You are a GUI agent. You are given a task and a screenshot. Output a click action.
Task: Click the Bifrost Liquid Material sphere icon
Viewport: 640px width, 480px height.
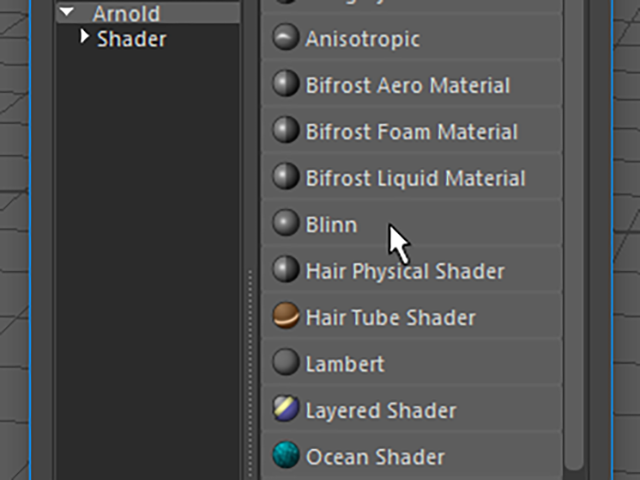286,176
